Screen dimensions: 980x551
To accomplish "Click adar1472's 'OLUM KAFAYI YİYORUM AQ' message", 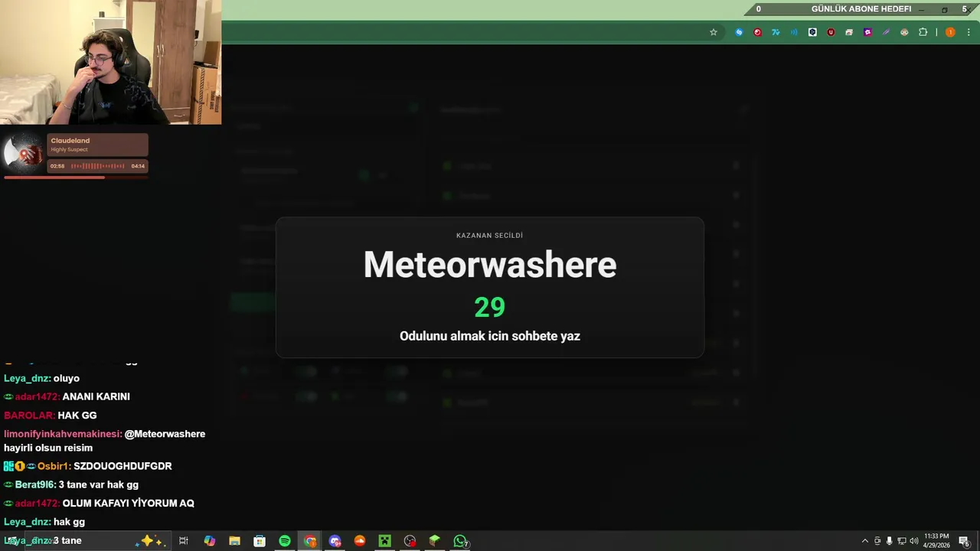I will (129, 504).
